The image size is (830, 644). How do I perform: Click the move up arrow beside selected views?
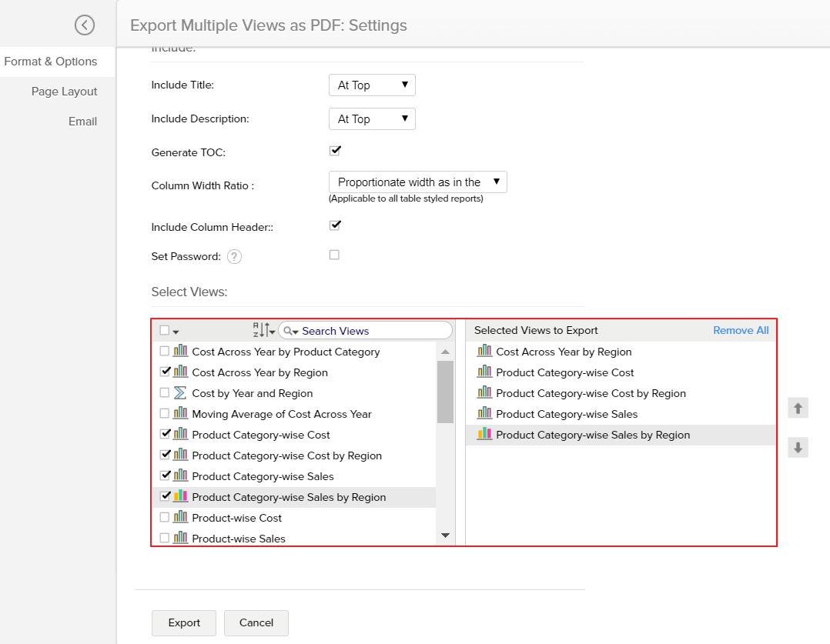(x=798, y=408)
